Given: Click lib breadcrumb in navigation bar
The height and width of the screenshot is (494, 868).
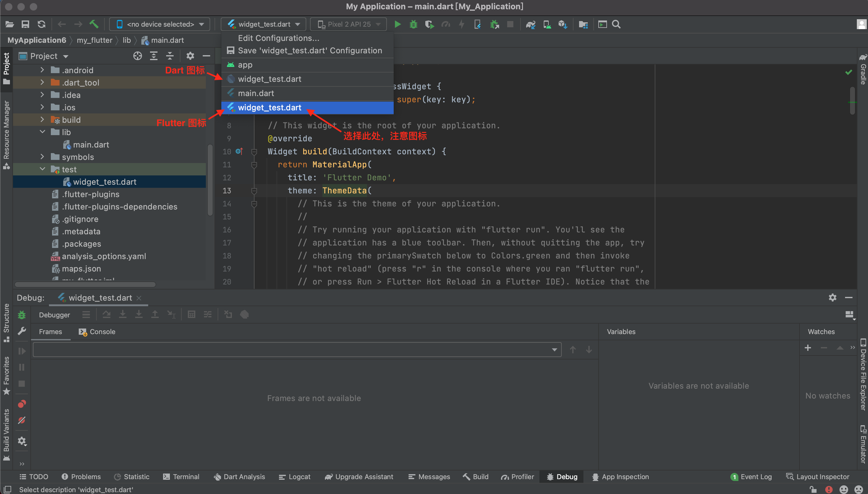Looking at the screenshot, I should pyautogui.click(x=126, y=40).
